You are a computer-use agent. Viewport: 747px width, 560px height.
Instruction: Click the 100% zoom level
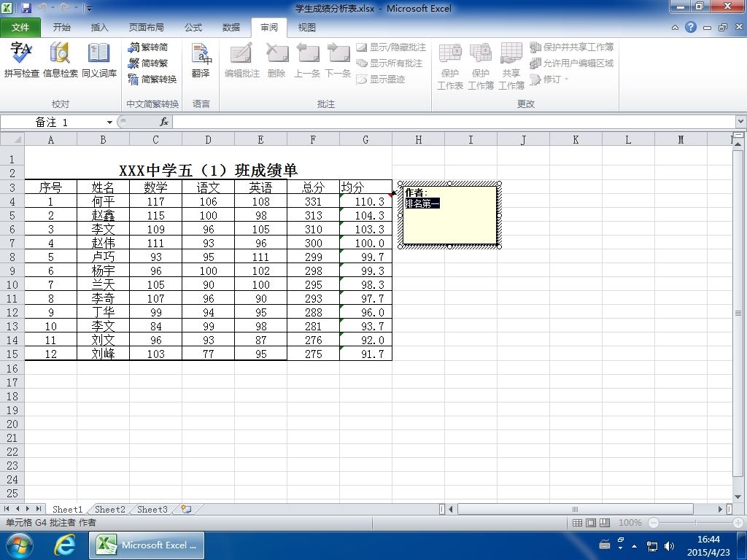630,523
